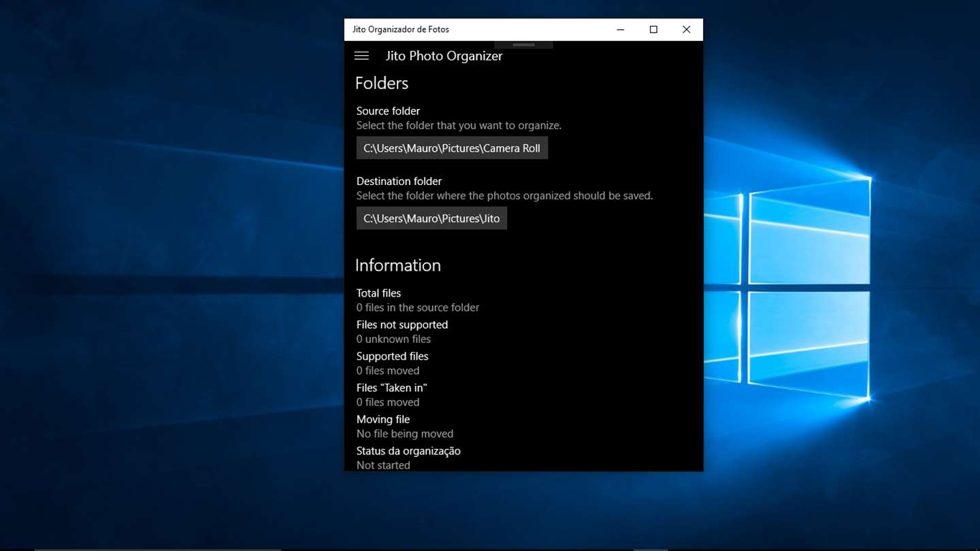Click the "Jito Organizador de Fotos" title bar text

coord(401,29)
